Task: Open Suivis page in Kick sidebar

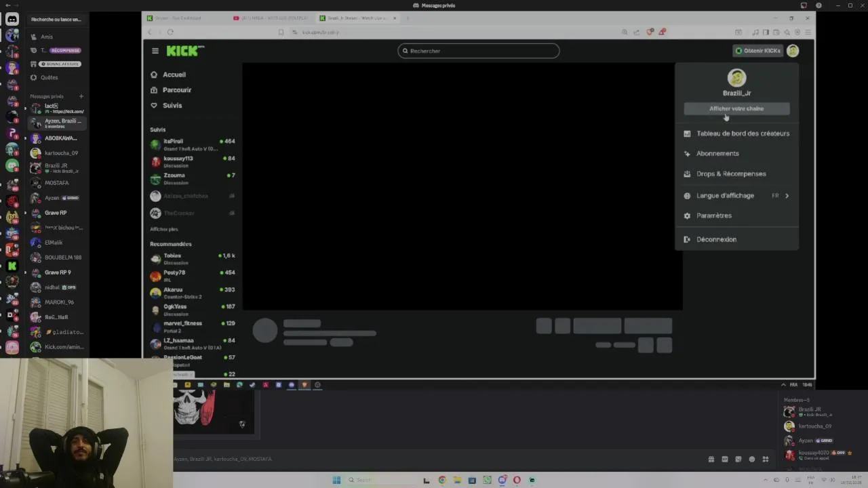Action: [166, 106]
